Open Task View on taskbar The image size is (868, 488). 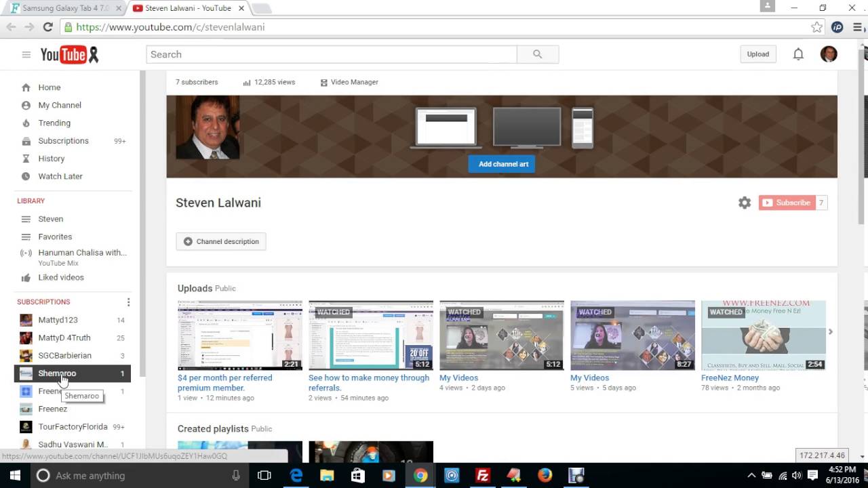click(x=264, y=475)
